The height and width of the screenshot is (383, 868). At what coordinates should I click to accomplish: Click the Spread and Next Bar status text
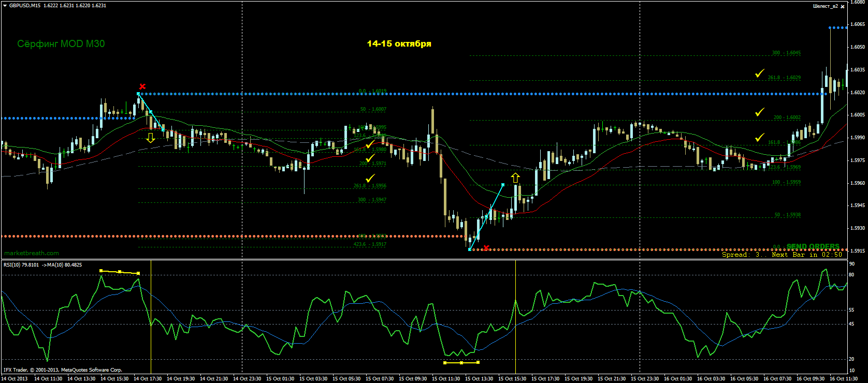pos(782,255)
